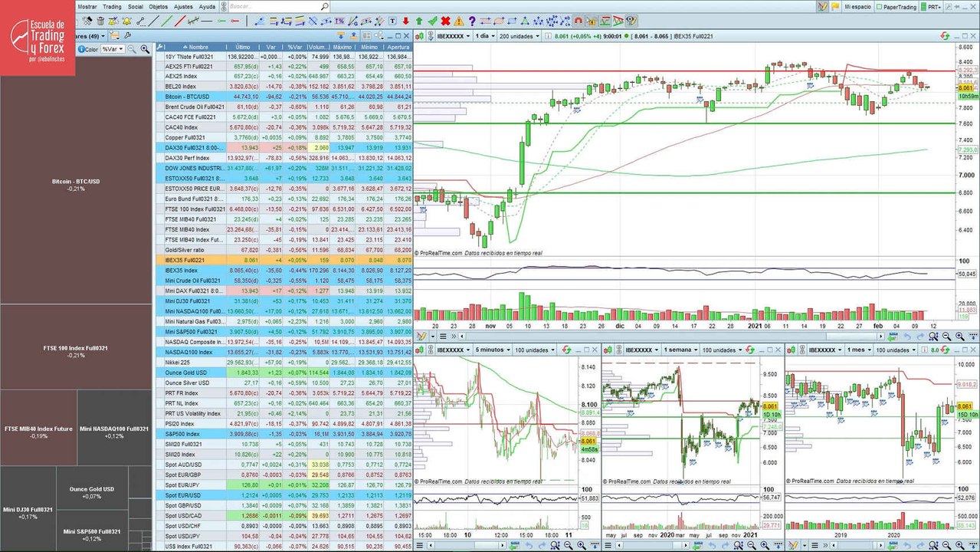
Task: Open the 200 unidades dropdown
Action: point(519,35)
